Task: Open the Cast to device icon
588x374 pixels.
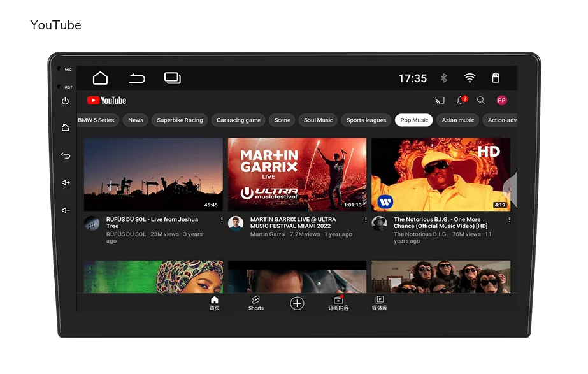Action: pos(440,100)
